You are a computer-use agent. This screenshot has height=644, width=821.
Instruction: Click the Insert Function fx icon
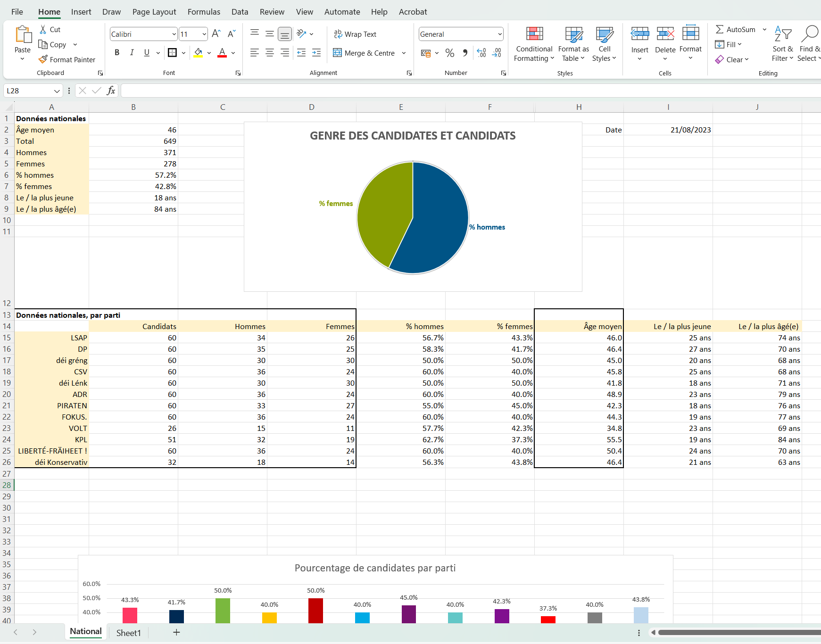(111, 91)
